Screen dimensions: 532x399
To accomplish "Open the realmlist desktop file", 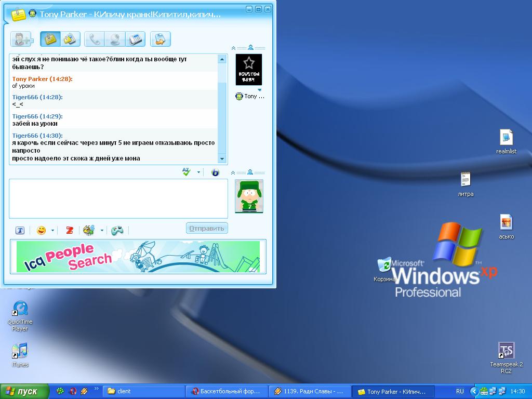I will click(506, 141).
